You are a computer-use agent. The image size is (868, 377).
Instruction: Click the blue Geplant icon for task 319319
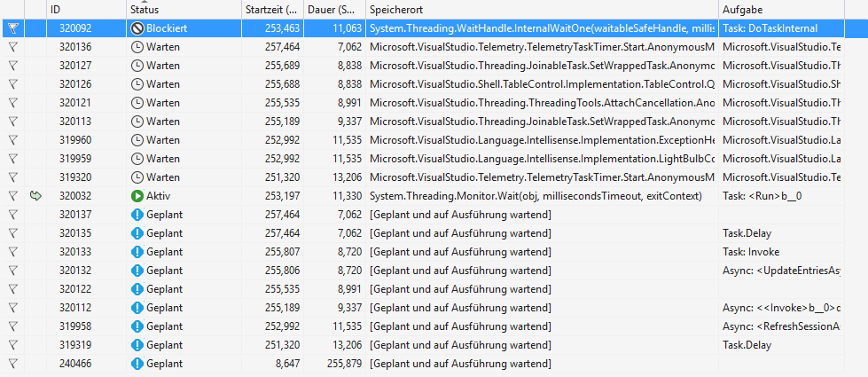[x=137, y=345]
